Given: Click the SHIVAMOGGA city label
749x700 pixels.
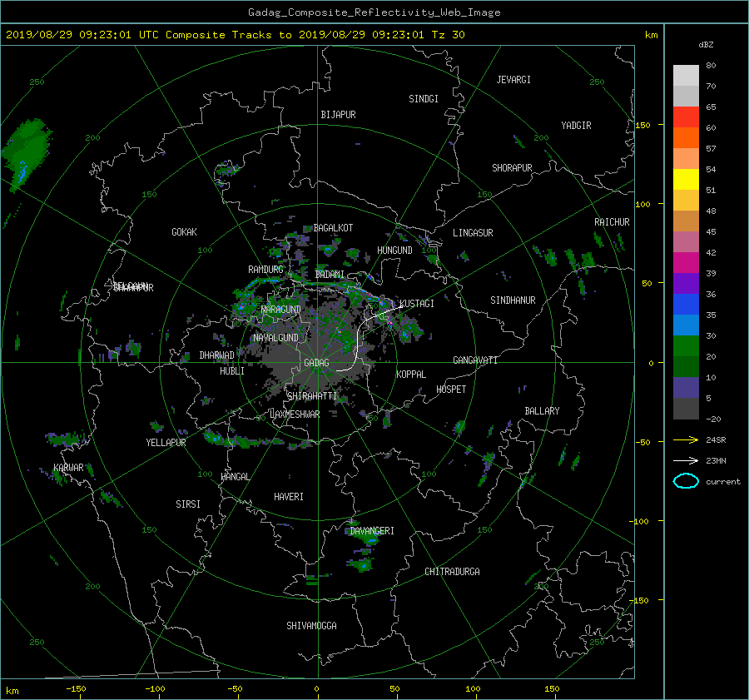Looking at the screenshot, I should tap(311, 625).
